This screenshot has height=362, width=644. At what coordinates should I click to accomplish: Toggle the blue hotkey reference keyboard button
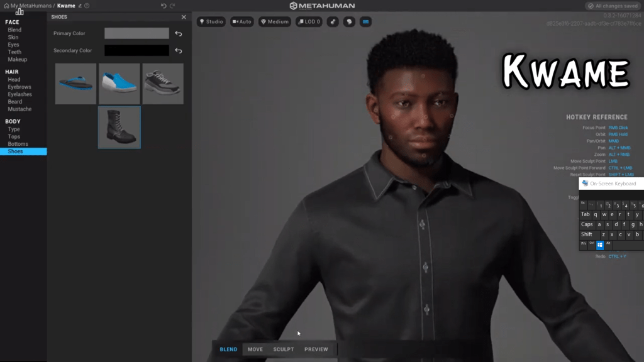pos(365,21)
